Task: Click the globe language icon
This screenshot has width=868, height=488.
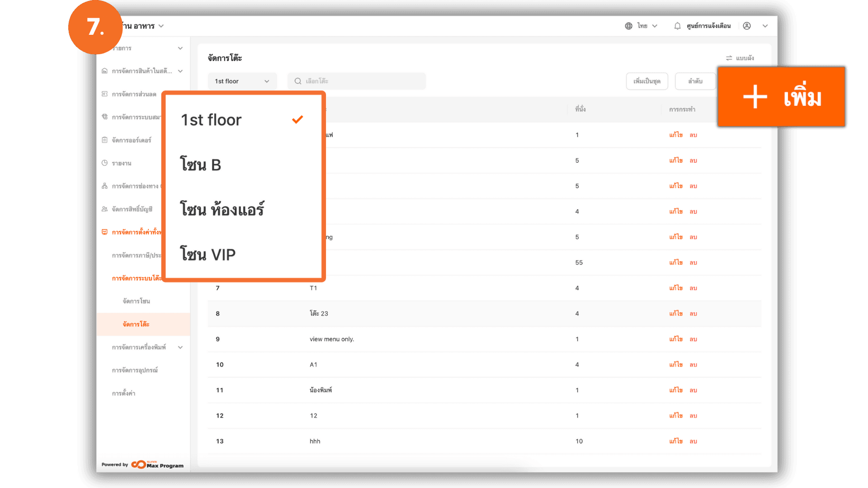Action: (628, 26)
